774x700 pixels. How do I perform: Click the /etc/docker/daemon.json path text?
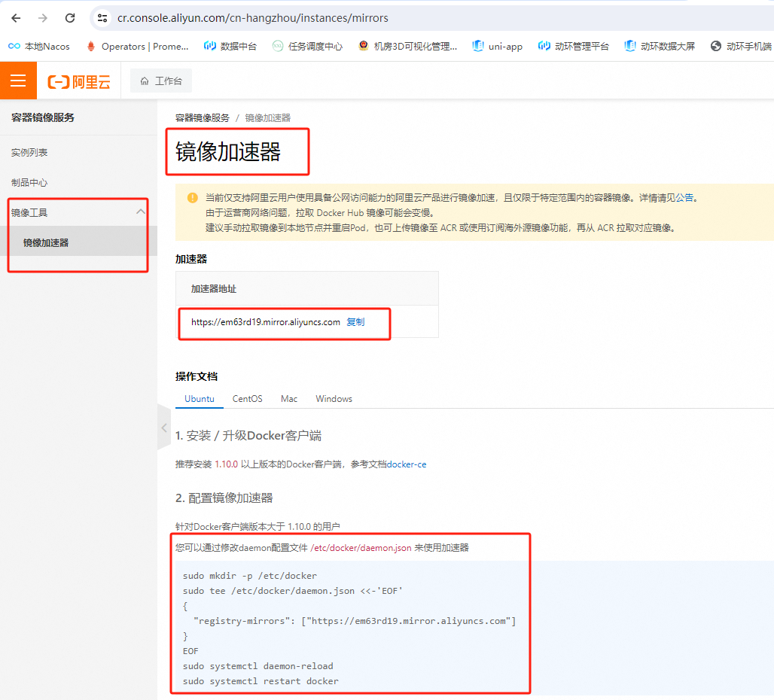361,547
